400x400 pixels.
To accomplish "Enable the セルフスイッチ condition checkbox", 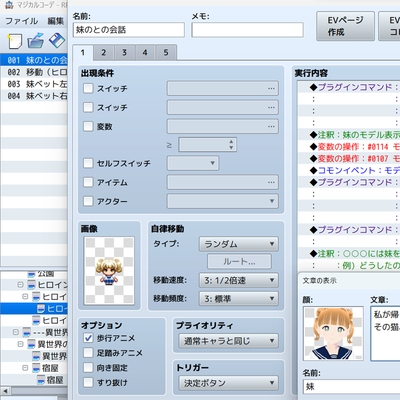I will tap(88, 163).
